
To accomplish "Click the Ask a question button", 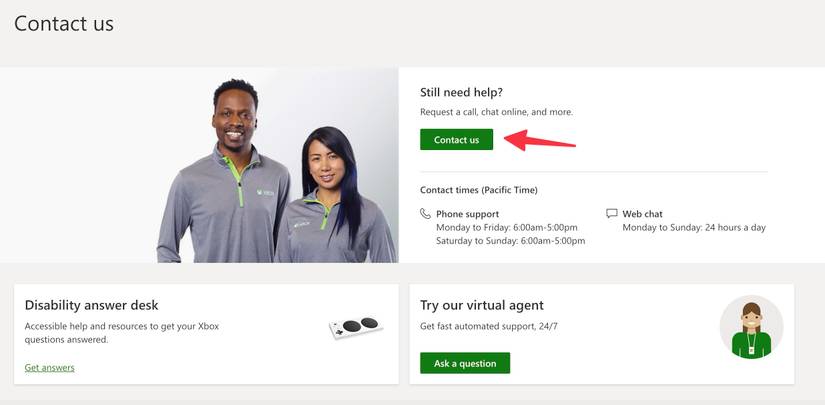I will [465, 363].
